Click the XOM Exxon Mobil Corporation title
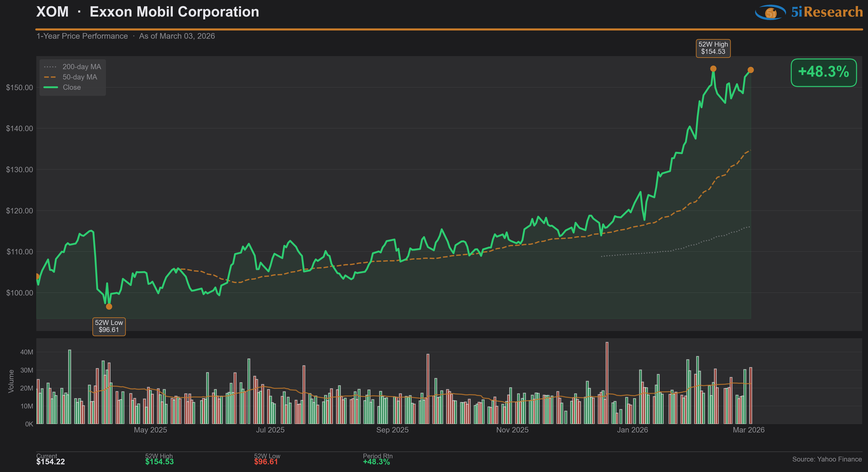 click(x=148, y=12)
